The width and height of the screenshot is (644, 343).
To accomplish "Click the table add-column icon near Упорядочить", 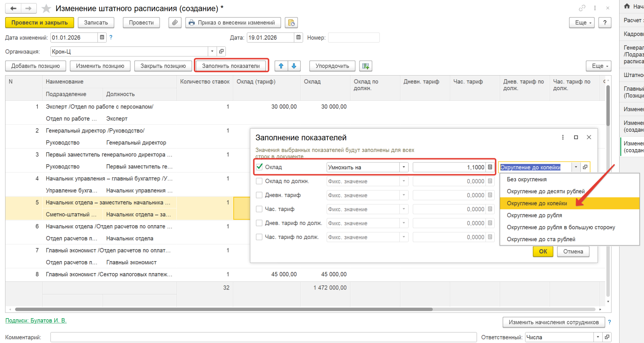I will tap(365, 66).
